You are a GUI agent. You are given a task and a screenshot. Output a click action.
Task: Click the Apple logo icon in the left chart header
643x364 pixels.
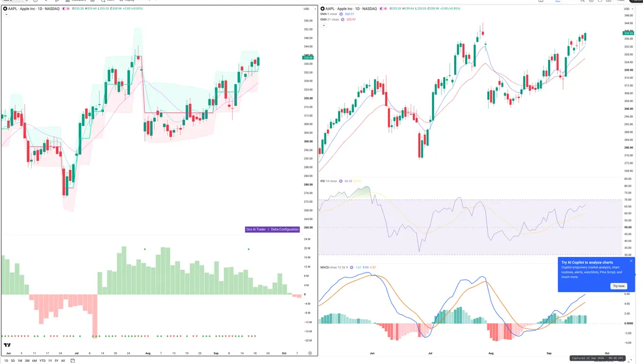5,9
